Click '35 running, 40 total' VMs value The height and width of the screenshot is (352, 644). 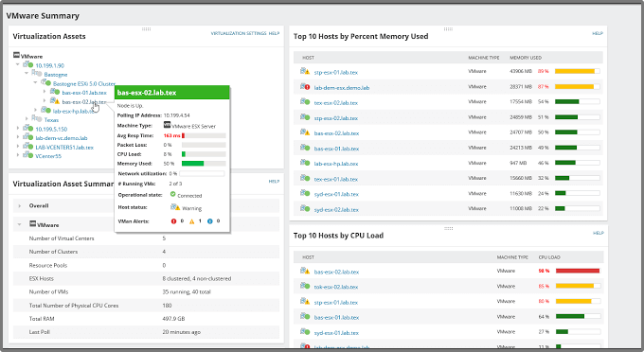coord(187,292)
